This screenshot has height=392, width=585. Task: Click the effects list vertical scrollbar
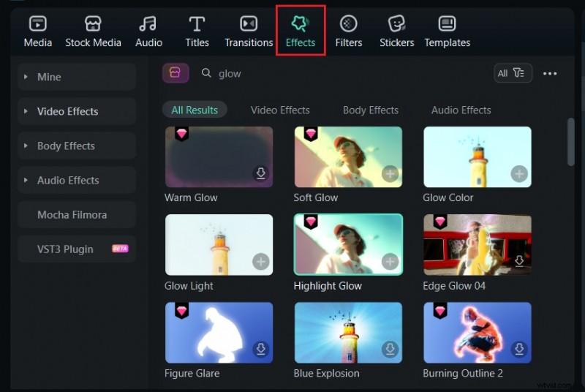click(x=571, y=142)
